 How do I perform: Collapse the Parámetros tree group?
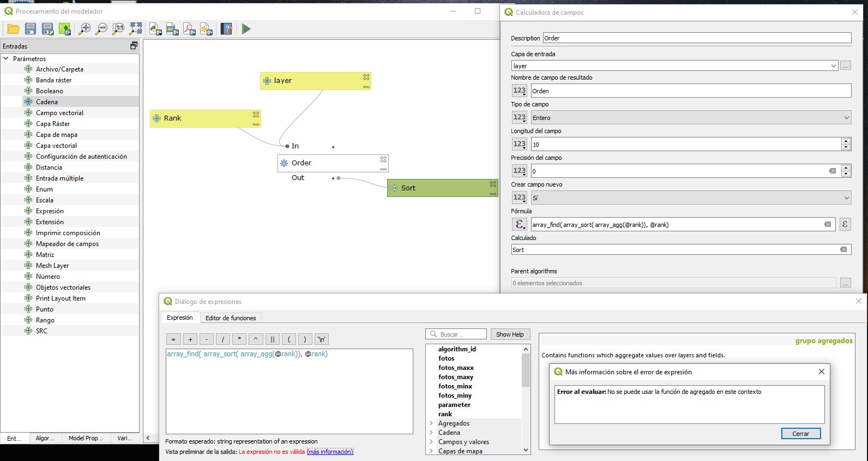coord(6,58)
